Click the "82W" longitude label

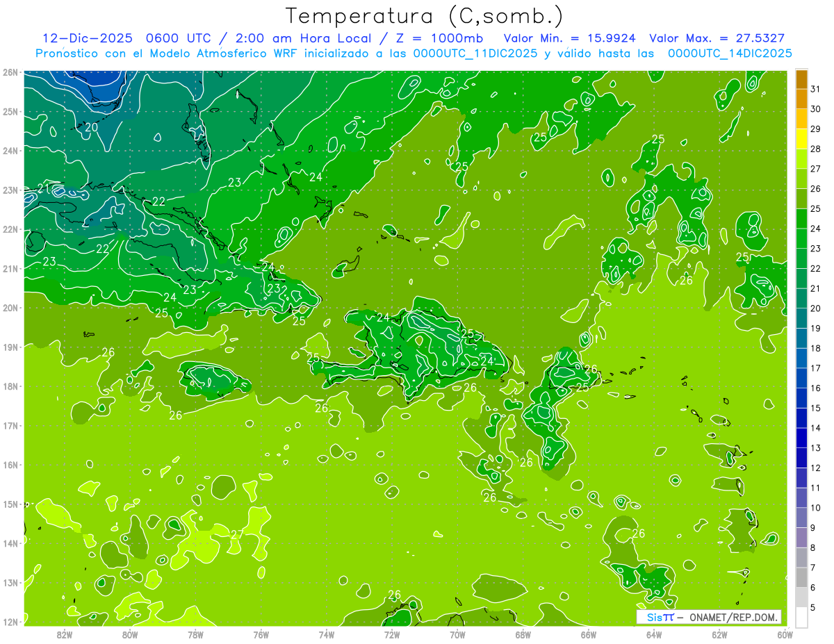coord(64,634)
